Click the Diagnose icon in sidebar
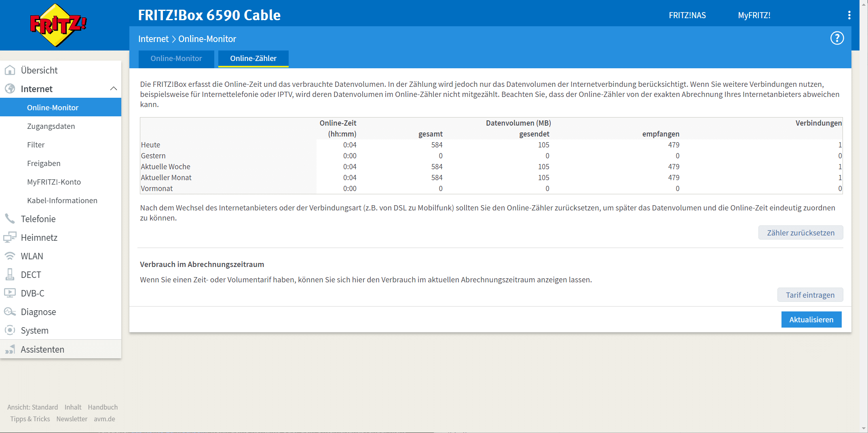 click(x=10, y=312)
